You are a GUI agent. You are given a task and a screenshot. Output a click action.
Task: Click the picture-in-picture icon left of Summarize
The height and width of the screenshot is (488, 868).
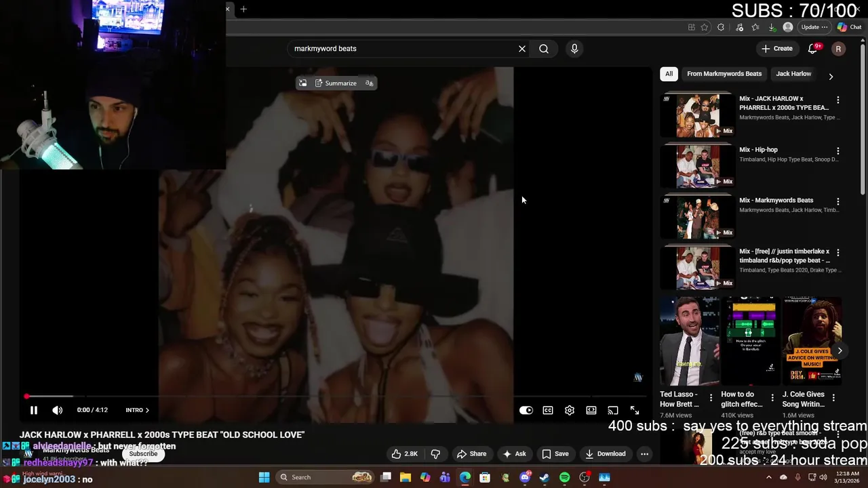[302, 83]
